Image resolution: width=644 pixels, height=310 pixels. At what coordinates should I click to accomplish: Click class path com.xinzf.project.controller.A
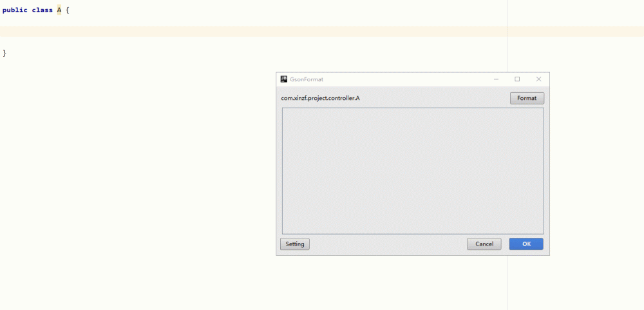pyautogui.click(x=320, y=98)
